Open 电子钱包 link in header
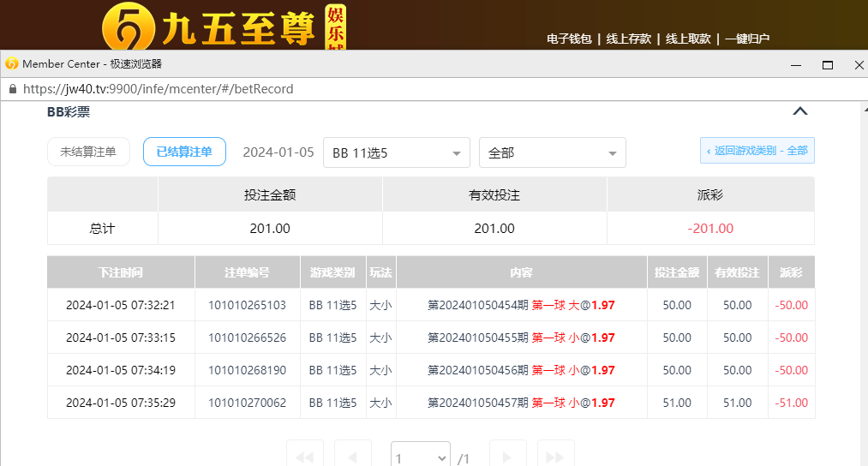Viewport: 868px width, 466px height. tap(569, 39)
